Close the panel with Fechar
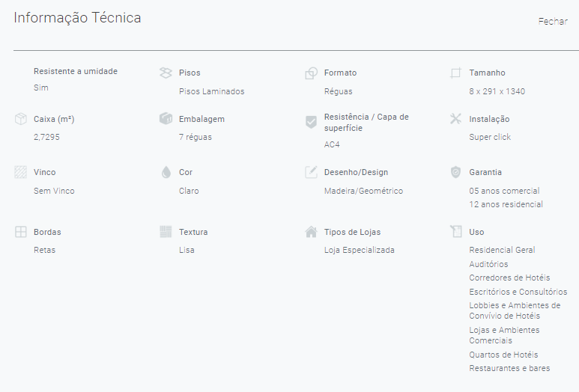Image resolution: width=579 pixels, height=392 pixels. coord(553,22)
